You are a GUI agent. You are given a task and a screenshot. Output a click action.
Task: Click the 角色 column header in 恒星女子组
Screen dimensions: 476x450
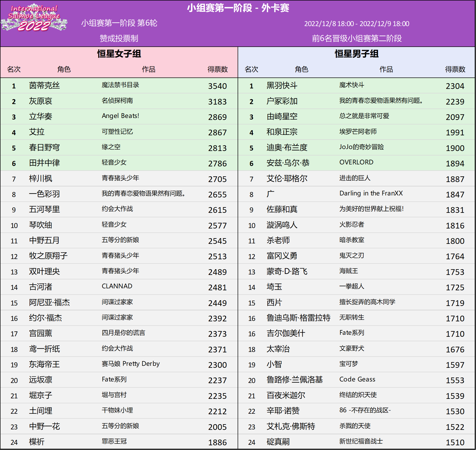[64, 69]
